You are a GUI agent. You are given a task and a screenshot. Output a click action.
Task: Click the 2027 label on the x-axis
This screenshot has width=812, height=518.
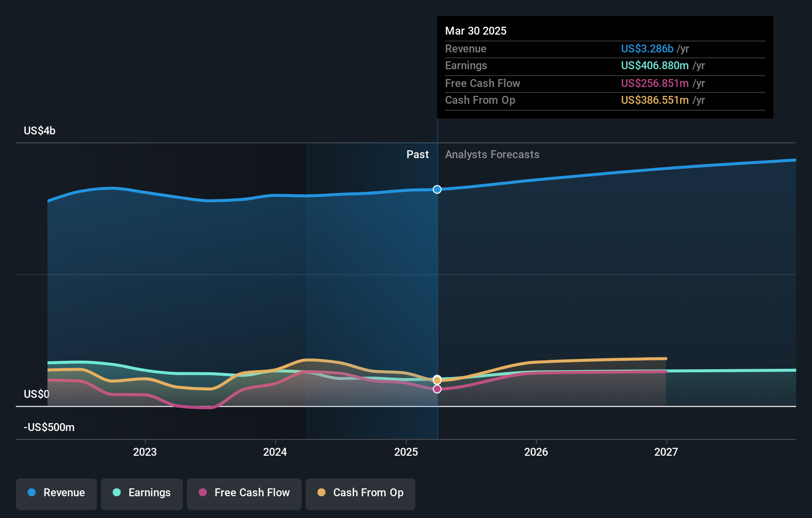pyautogui.click(x=667, y=451)
